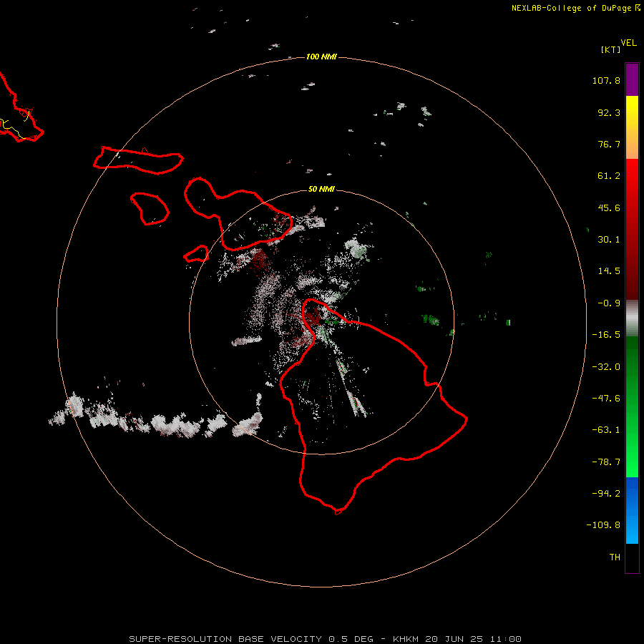Click the yellow-orange segment of velocity color bar
Viewport: 644px width, 644px height.
tap(632, 127)
